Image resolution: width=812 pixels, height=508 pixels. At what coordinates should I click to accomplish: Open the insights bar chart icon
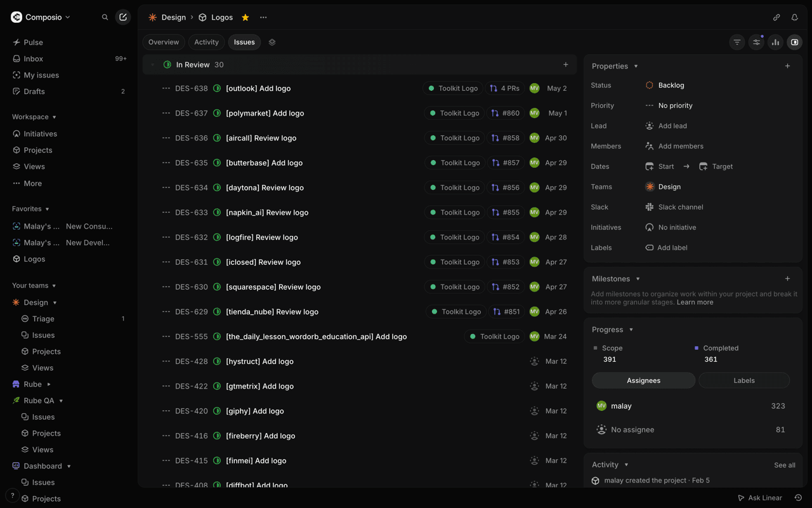(775, 42)
